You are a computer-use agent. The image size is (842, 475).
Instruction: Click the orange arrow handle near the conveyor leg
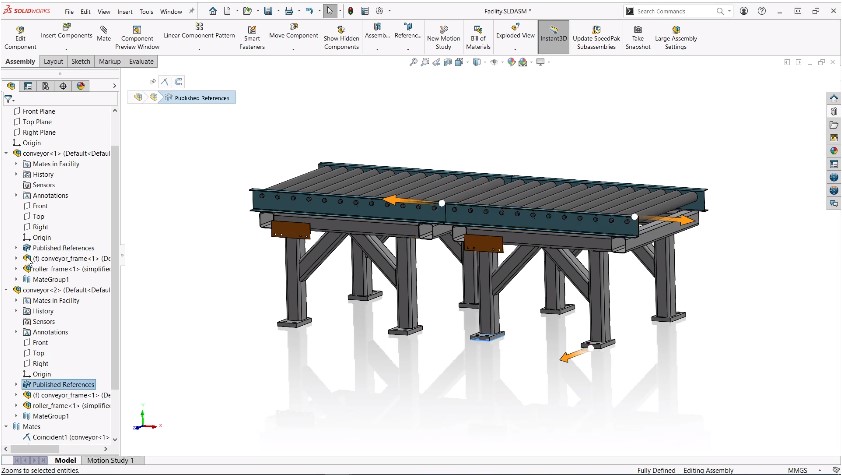[x=572, y=354]
